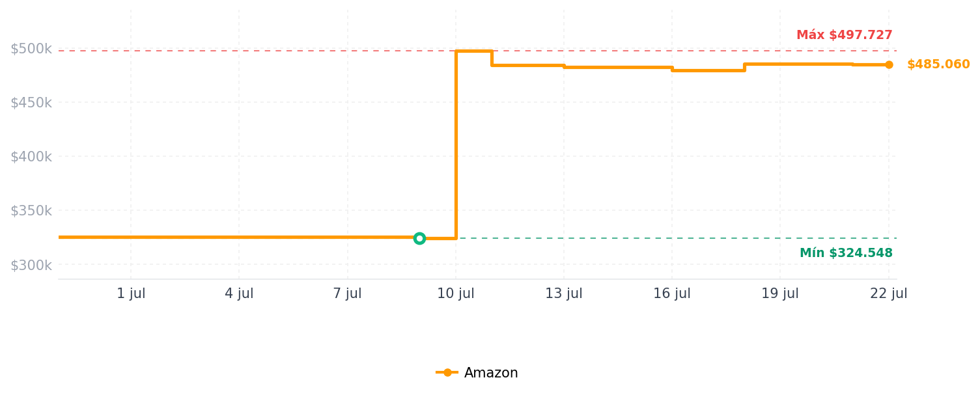
Task: Select the 1 jul axis label
Action: 131,293
